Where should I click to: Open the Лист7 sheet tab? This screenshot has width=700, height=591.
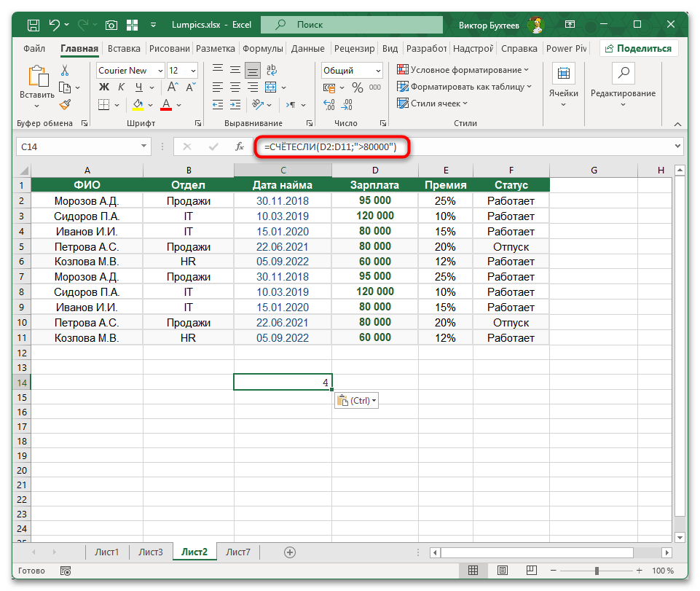[x=238, y=552]
